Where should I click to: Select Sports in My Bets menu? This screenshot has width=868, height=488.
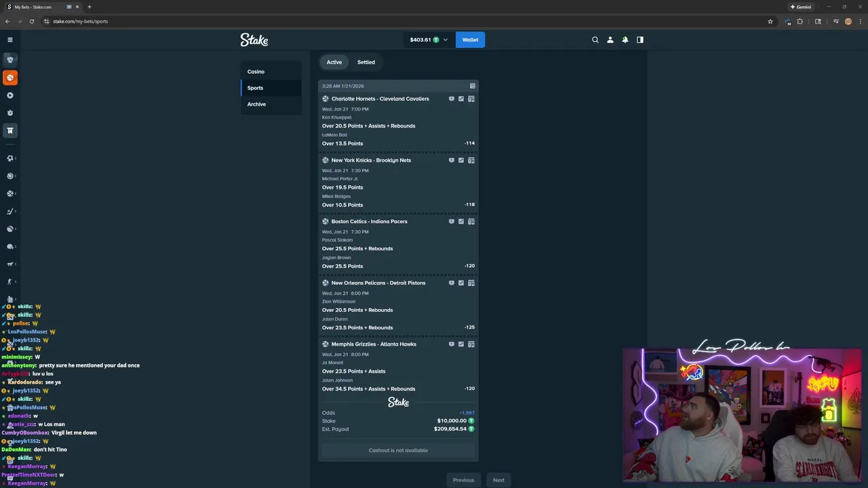pyautogui.click(x=271, y=87)
